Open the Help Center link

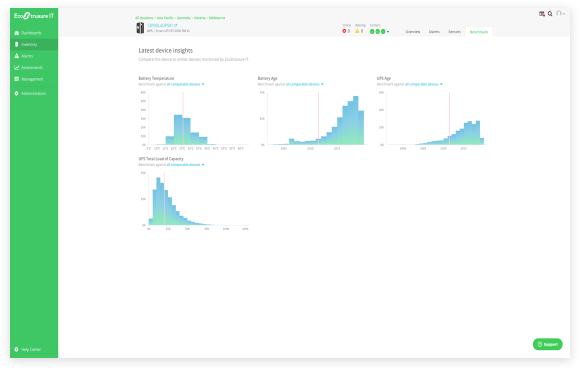coord(28,349)
